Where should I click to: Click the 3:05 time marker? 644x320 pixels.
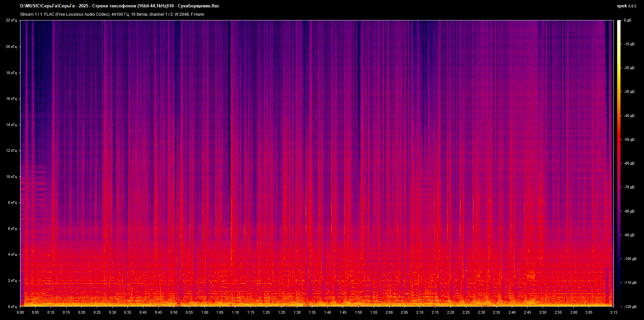[589, 313]
